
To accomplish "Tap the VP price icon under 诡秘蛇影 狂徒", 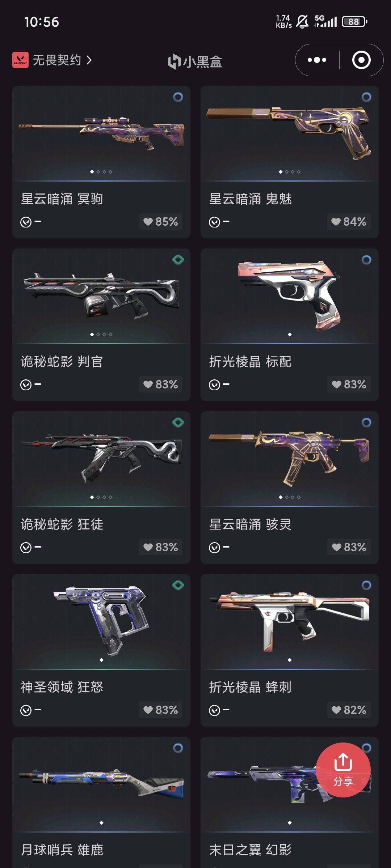I will [x=26, y=548].
